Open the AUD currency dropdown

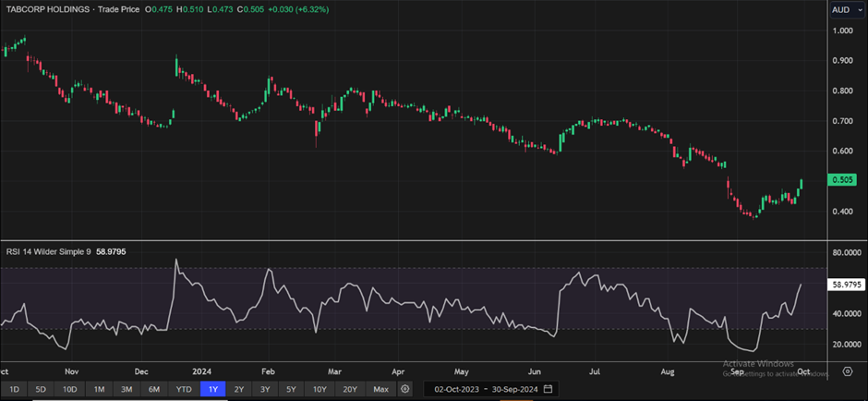pyautogui.click(x=847, y=9)
